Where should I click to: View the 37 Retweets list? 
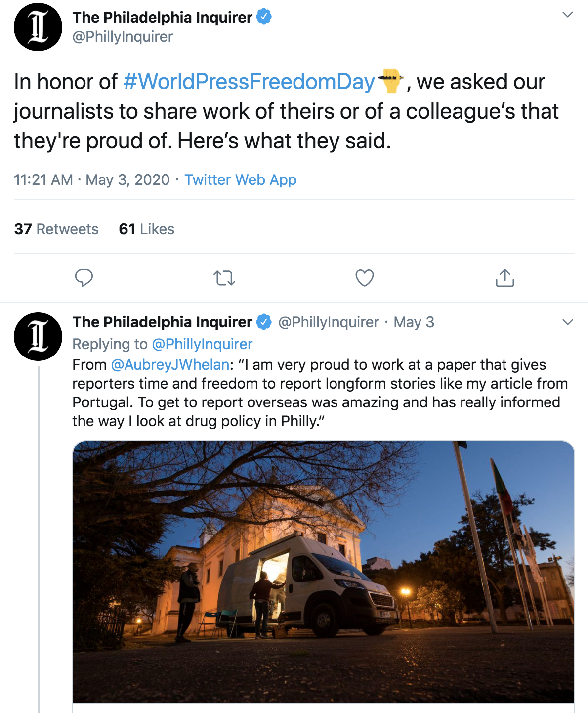[56, 229]
